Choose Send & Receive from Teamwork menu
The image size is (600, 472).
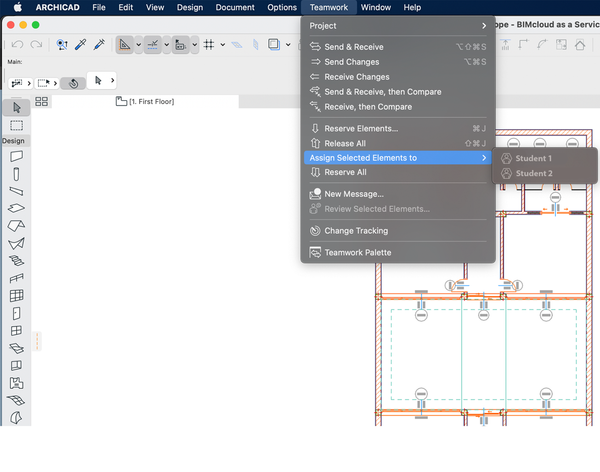pyautogui.click(x=354, y=47)
